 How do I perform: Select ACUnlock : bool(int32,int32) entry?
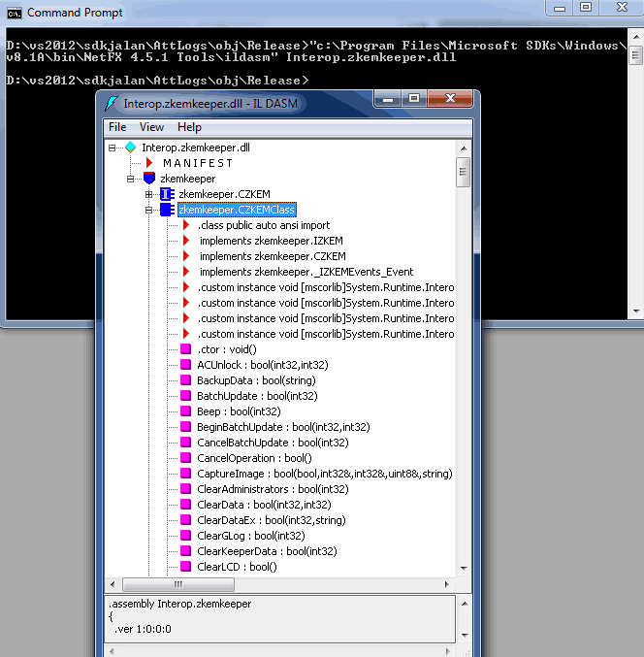263,365
